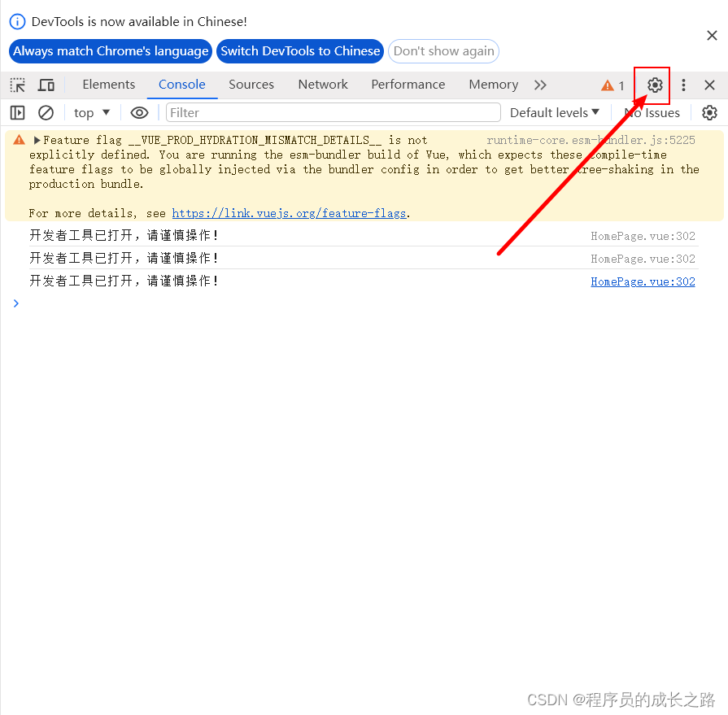Click the No Issues indicator
The height and width of the screenshot is (715, 728).
point(652,113)
